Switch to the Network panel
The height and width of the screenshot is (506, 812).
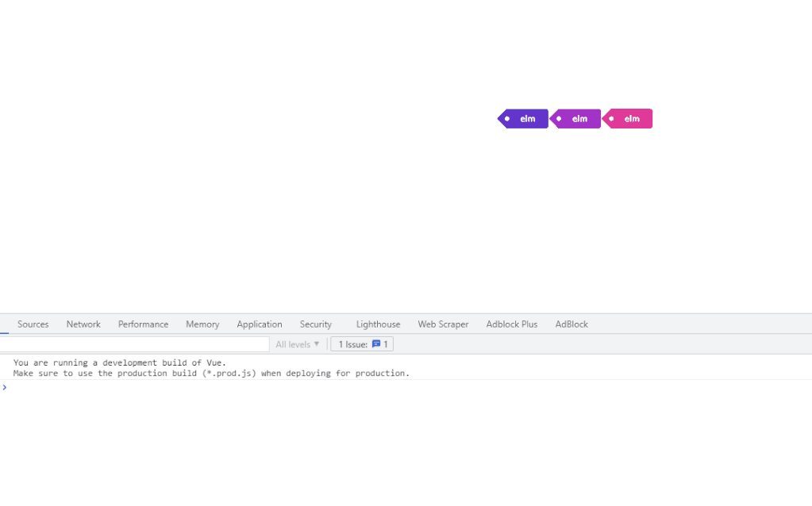coord(83,324)
